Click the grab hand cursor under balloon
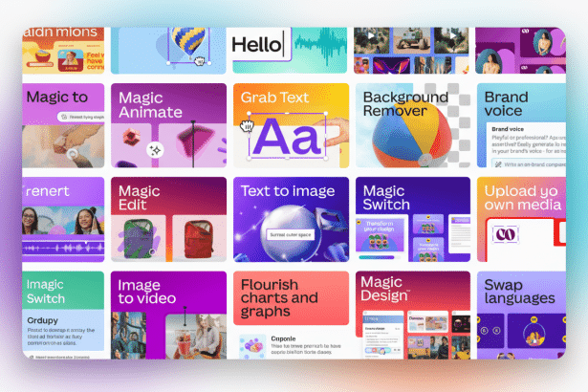Image resolution: width=588 pixels, height=392 pixels. [x=199, y=61]
